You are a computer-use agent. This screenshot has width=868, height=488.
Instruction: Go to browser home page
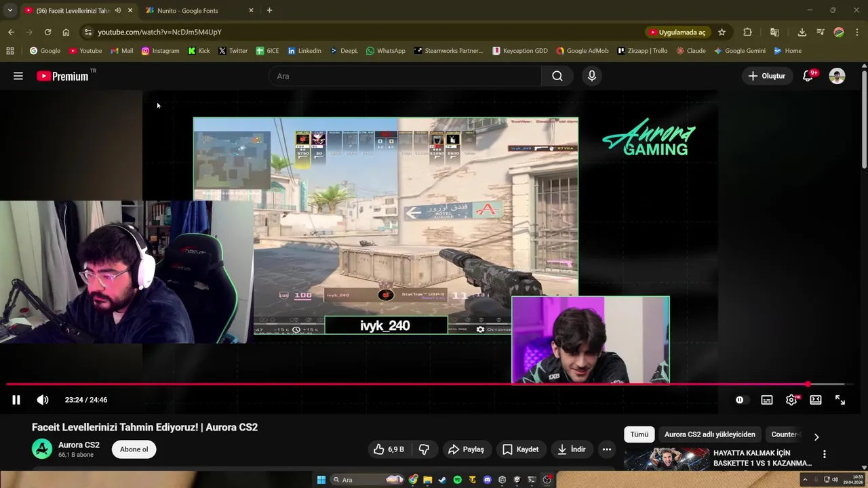(66, 32)
